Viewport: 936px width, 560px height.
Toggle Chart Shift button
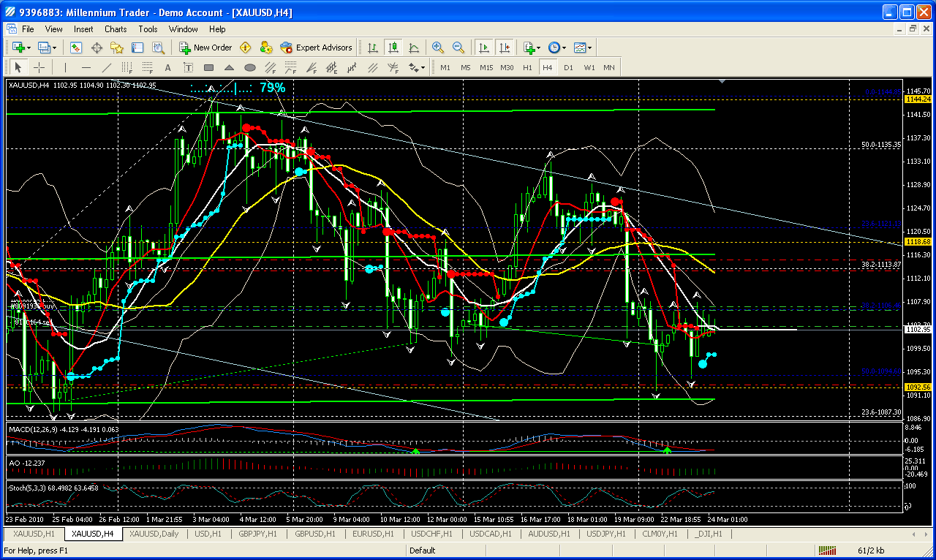pos(505,48)
